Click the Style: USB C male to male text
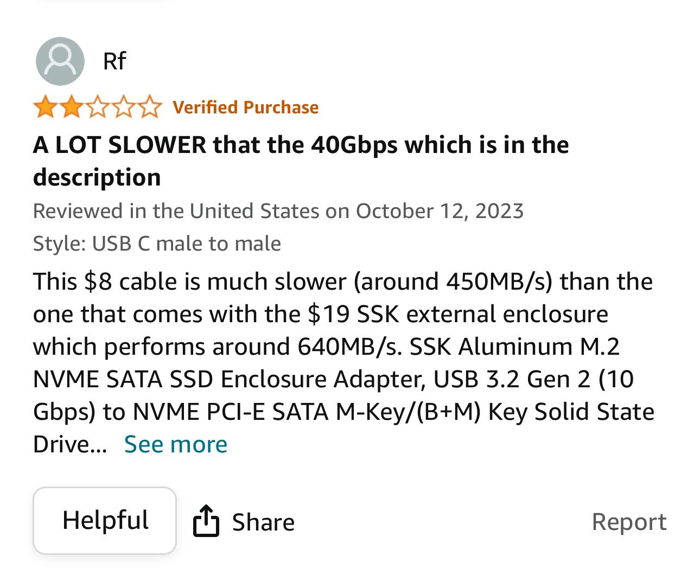The width and height of the screenshot is (700, 588). [x=157, y=244]
